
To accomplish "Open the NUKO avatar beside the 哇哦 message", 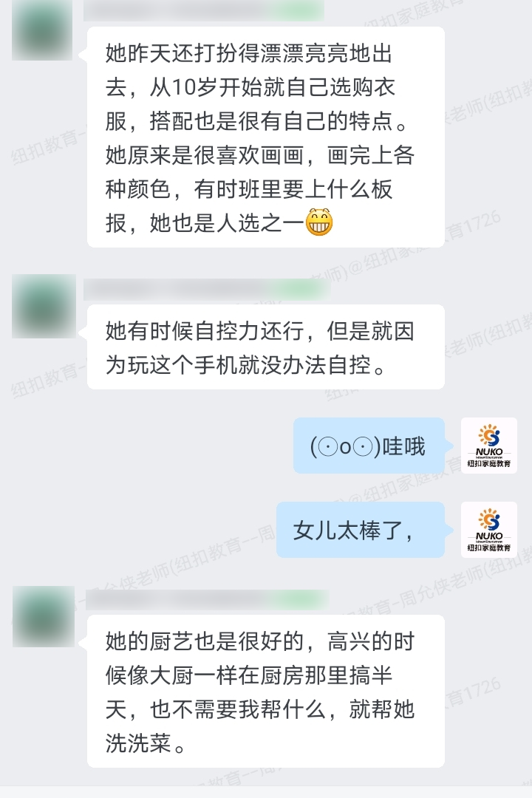I will click(488, 446).
